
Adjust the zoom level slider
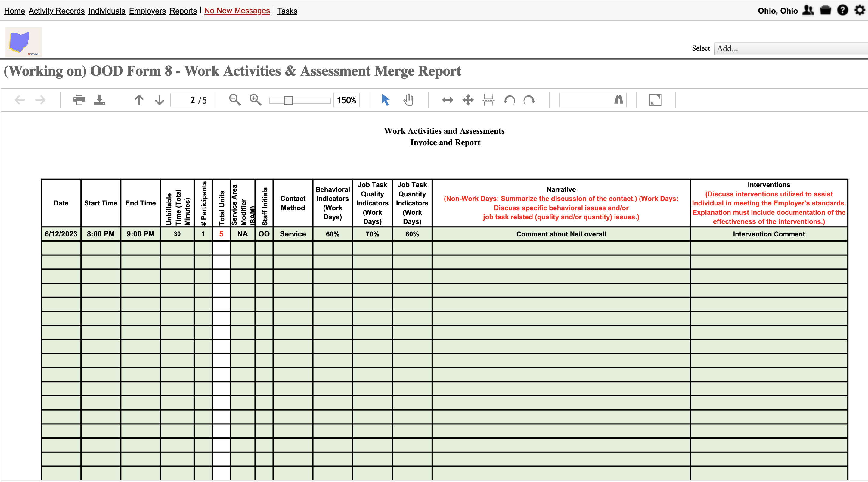coord(299,100)
